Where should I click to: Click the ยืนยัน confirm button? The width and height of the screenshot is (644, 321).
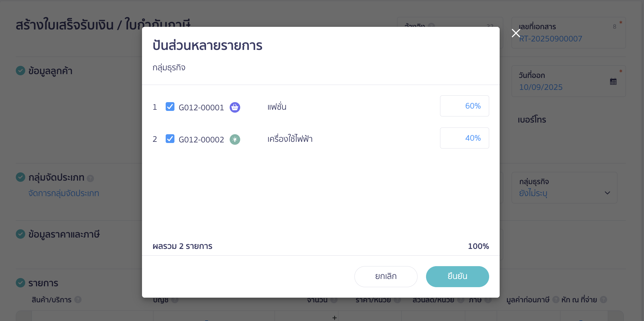pos(457,276)
